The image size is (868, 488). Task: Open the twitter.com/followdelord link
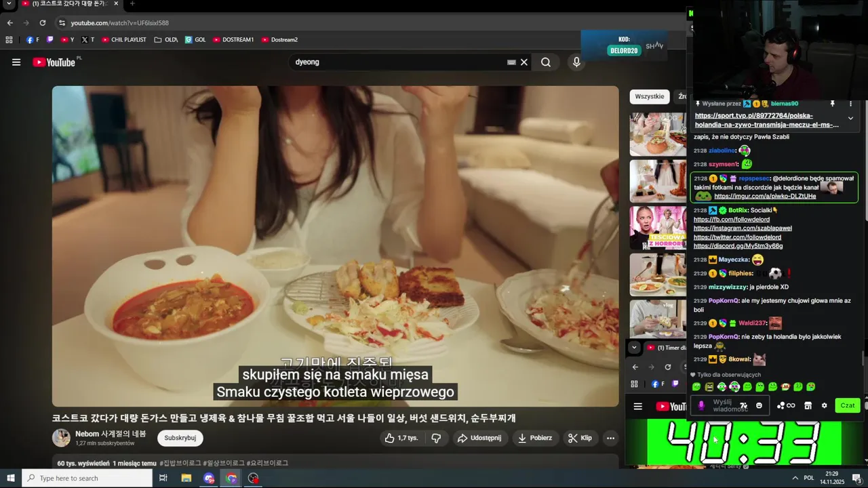[737, 237]
